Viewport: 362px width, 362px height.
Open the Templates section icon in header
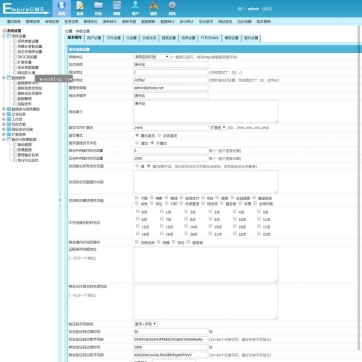[117, 8]
